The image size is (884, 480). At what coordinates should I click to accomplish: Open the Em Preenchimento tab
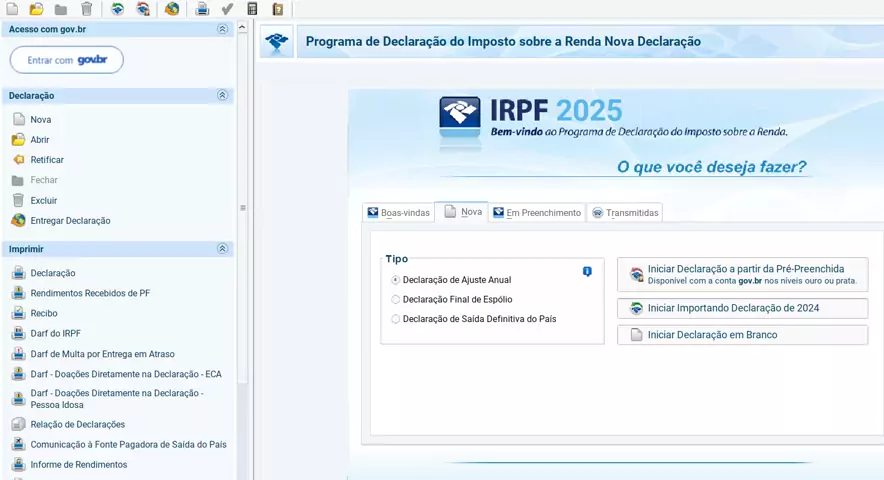click(x=537, y=213)
